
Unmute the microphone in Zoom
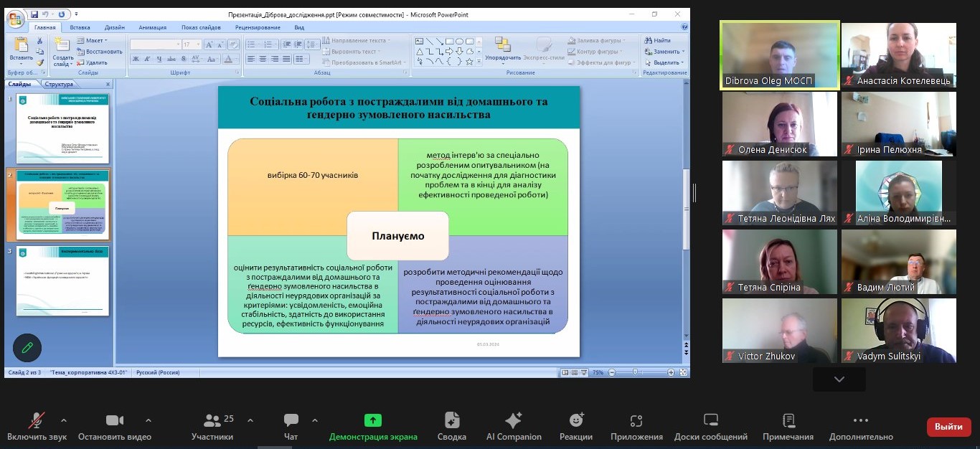(37, 421)
